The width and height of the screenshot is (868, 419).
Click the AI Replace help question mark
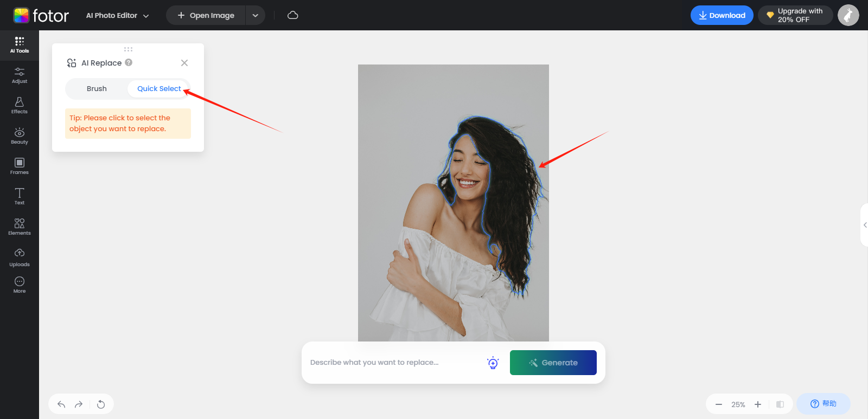pos(129,62)
